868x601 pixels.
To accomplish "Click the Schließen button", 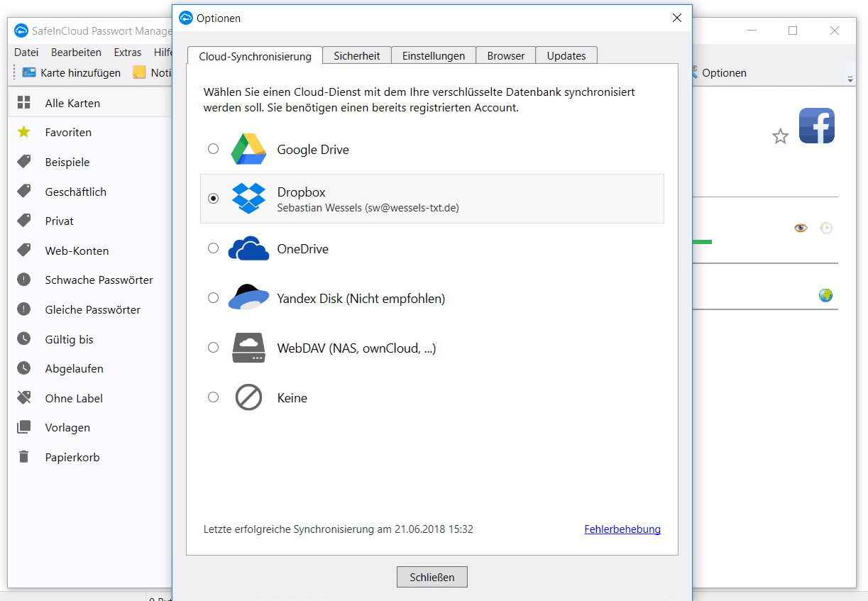I will 432,577.
